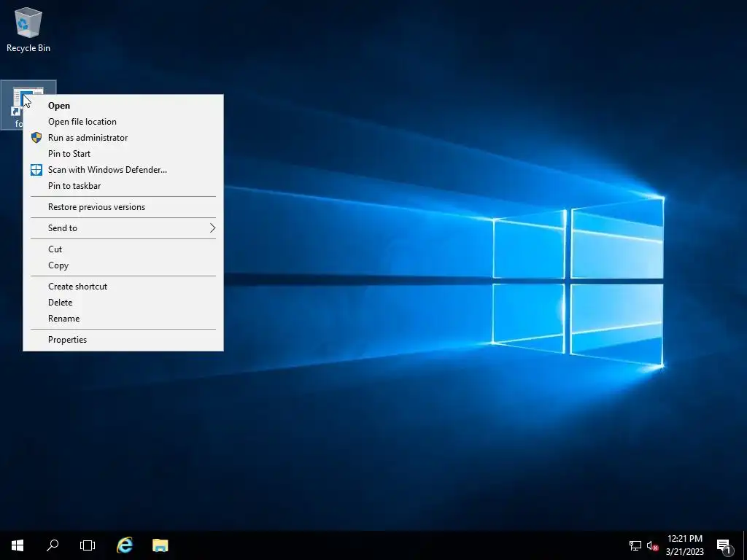The width and height of the screenshot is (747, 560).
Task: Click the Show desktop strip at taskbar end
Action: pos(745,545)
